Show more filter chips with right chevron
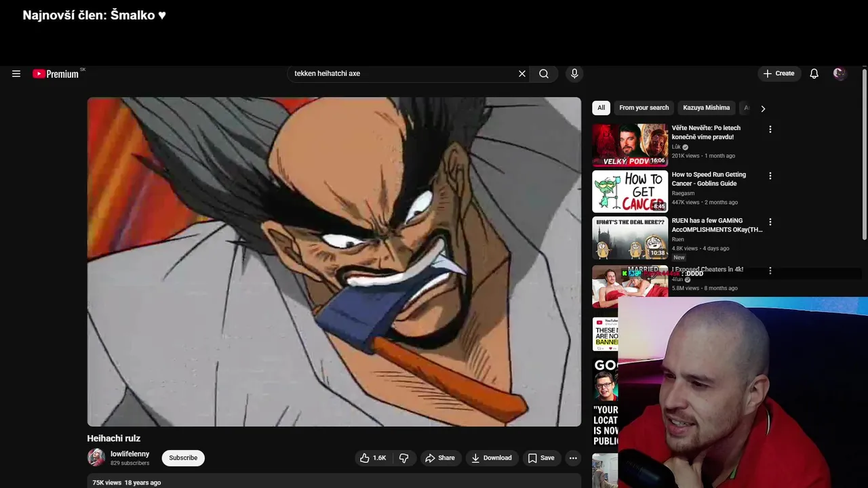This screenshot has width=868, height=488. coord(763,108)
